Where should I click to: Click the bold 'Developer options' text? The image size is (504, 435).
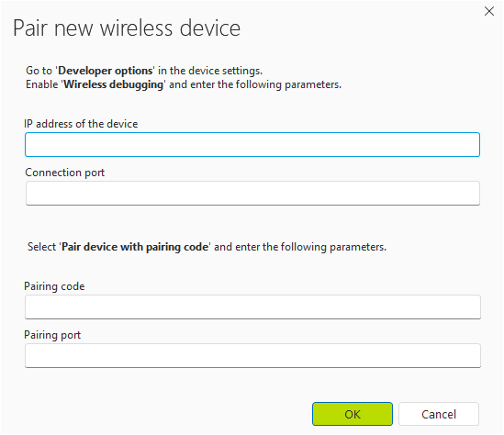pos(106,71)
